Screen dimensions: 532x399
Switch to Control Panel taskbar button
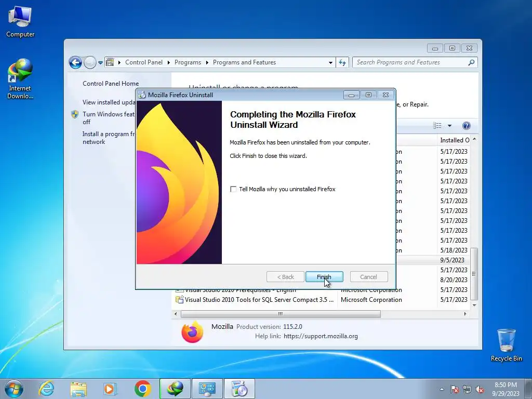pyautogui.click(x=207, y=389)
